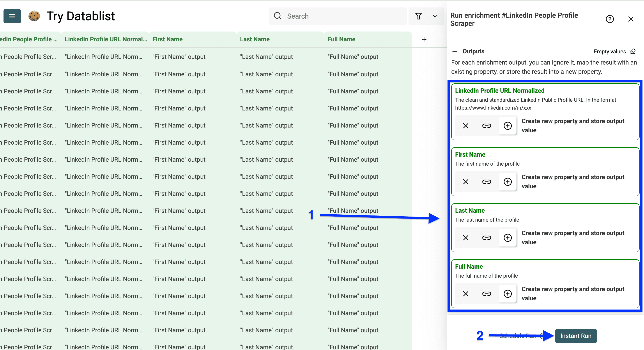Click the help question mark icon
This screenshot has width=644, height=350.
click(x=610, y=19)
